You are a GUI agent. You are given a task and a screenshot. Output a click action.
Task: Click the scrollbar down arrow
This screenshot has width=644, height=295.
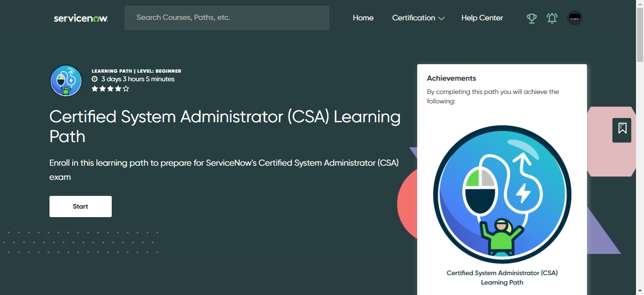coord(640,291)
